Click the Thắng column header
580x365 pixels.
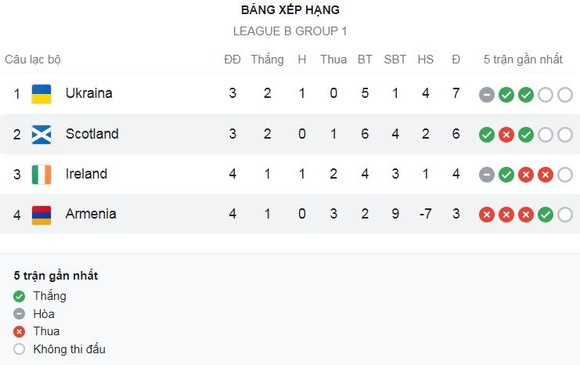tap(267, 60)
